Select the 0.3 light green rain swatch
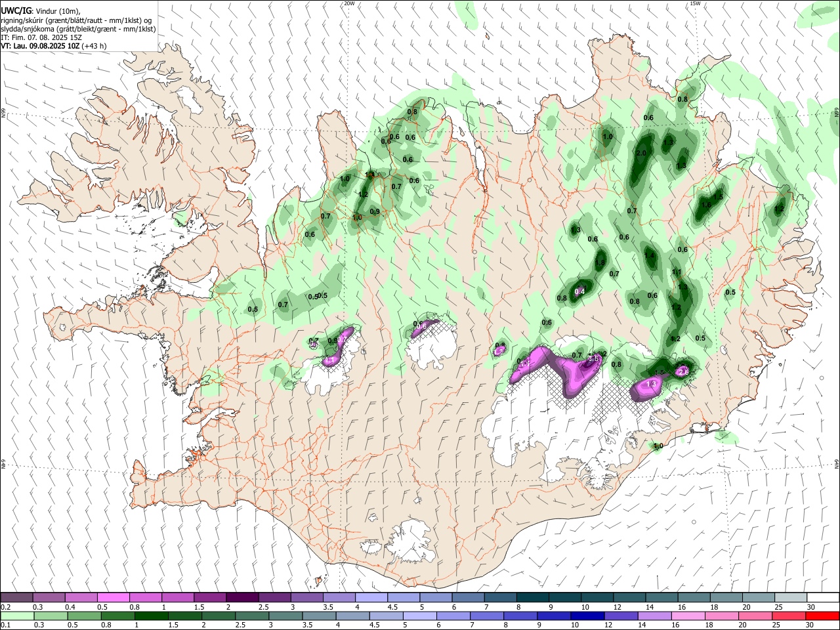 point(51,616)
